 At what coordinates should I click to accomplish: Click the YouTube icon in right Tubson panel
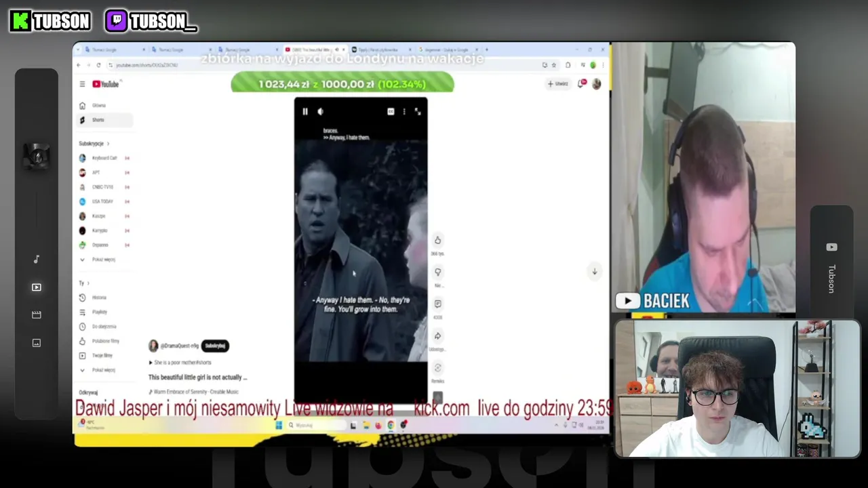tap(831, 247)
